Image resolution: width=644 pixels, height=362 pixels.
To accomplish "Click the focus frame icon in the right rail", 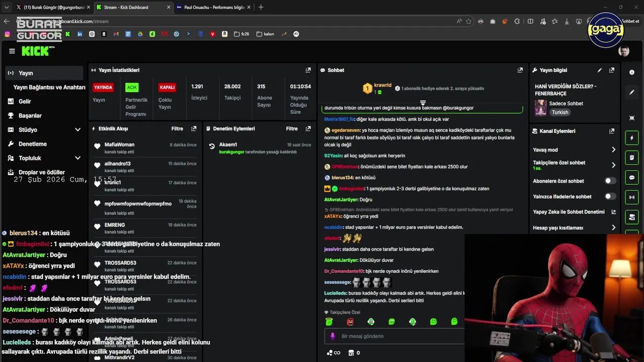I will (632, 118).
